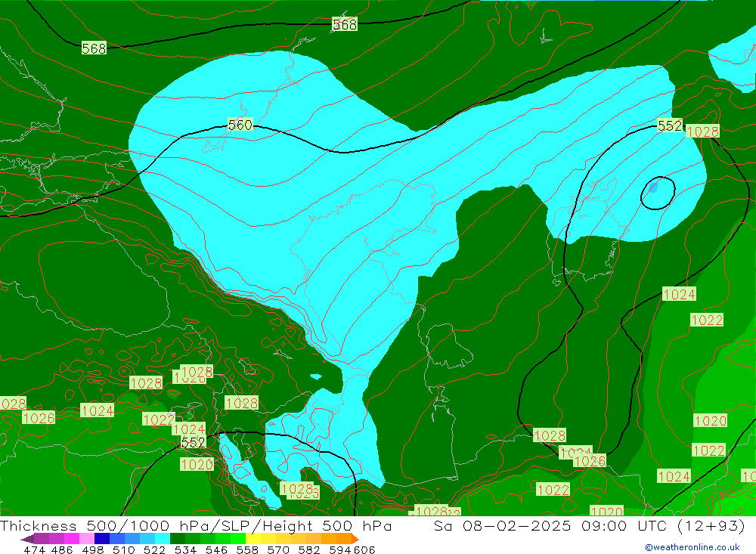Click the small isolated cyan patch in the green area

316,376
